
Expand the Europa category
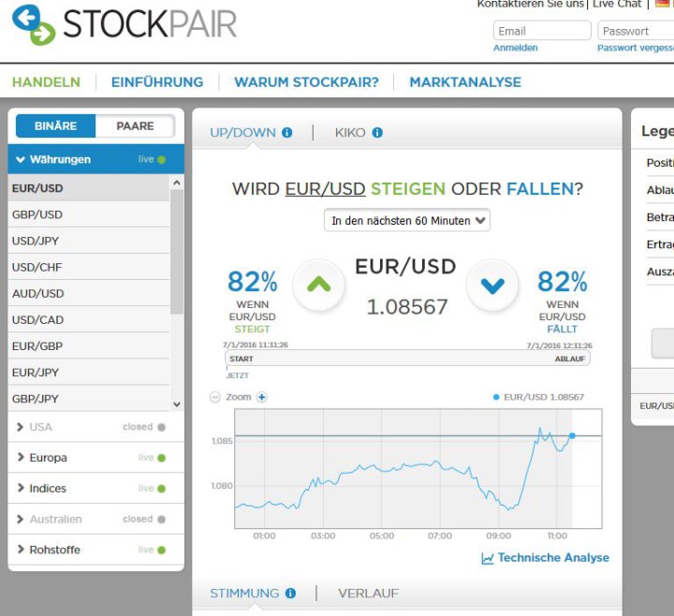click(95, 458)
